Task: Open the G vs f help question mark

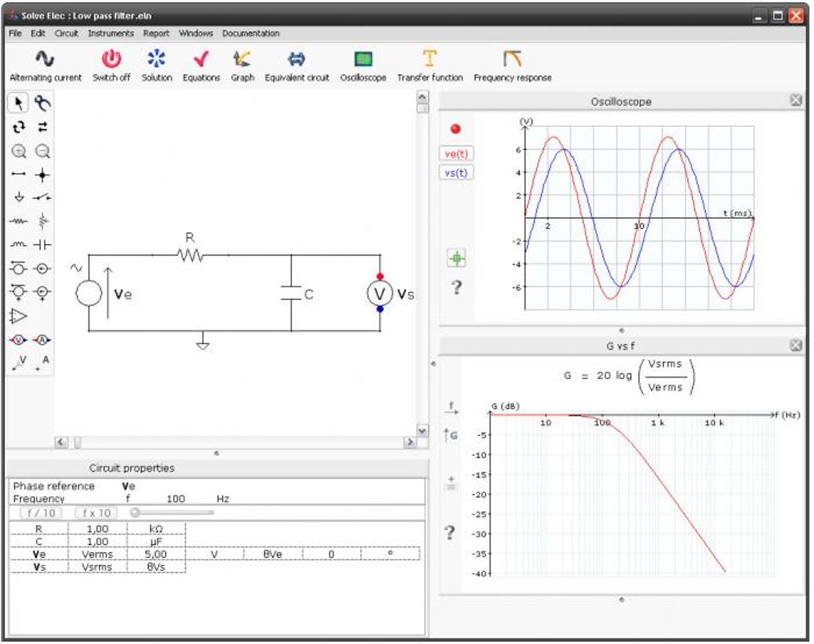Action: click(450, 532)
